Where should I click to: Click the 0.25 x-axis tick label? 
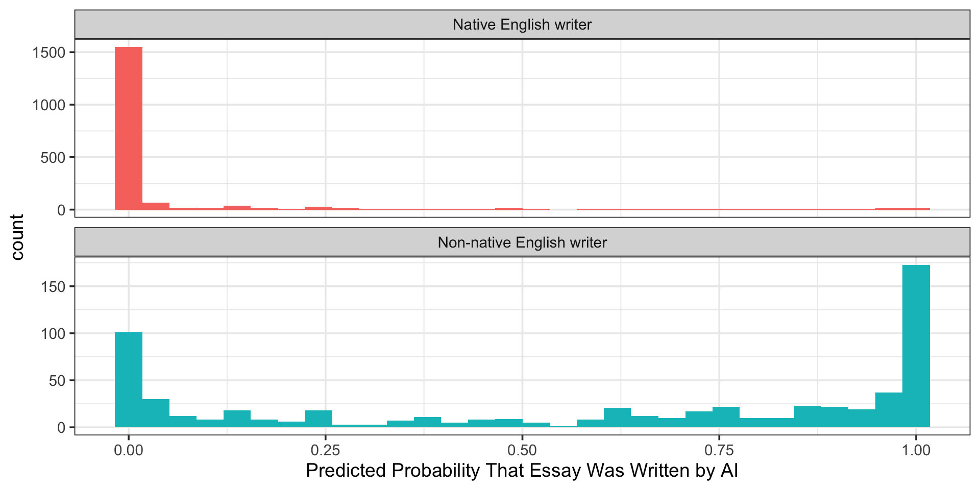tap(325, 450)
